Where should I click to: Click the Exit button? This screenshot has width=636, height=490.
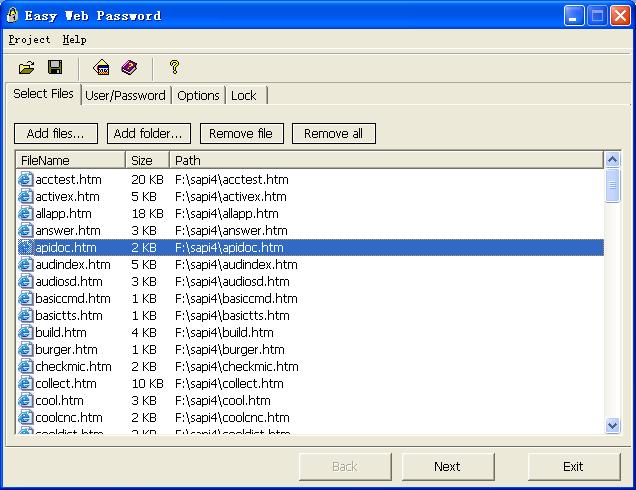(x=574, y=466)
